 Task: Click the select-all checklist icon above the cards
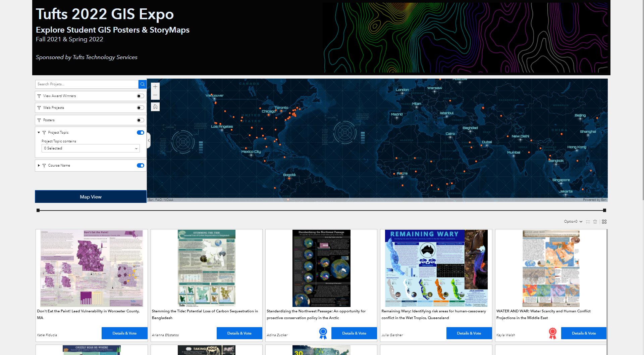(x=588, y=222)
